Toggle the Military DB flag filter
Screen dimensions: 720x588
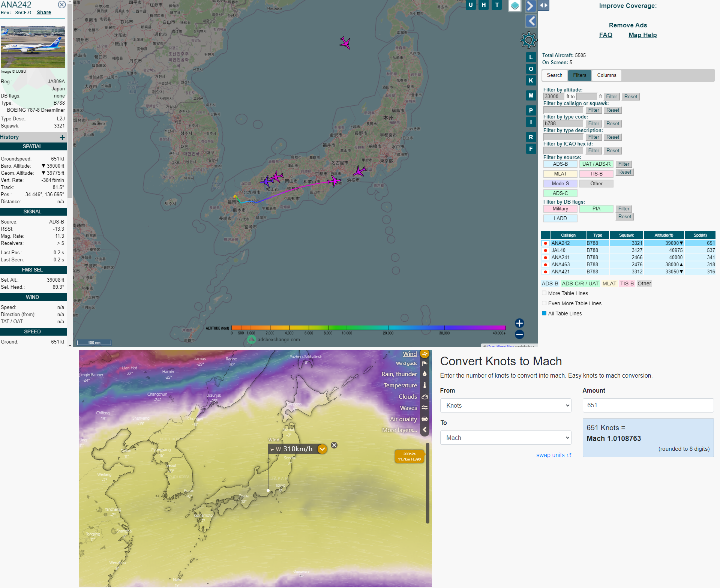[560, 209]
